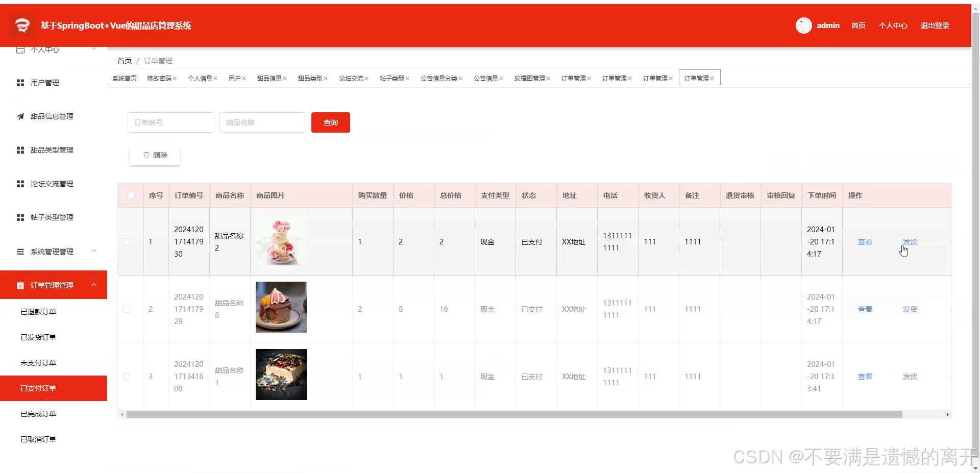This screenshot has width=980, height=473.
Task: Check the checkbox for order row 3
Action: click(x=127, y=377)
